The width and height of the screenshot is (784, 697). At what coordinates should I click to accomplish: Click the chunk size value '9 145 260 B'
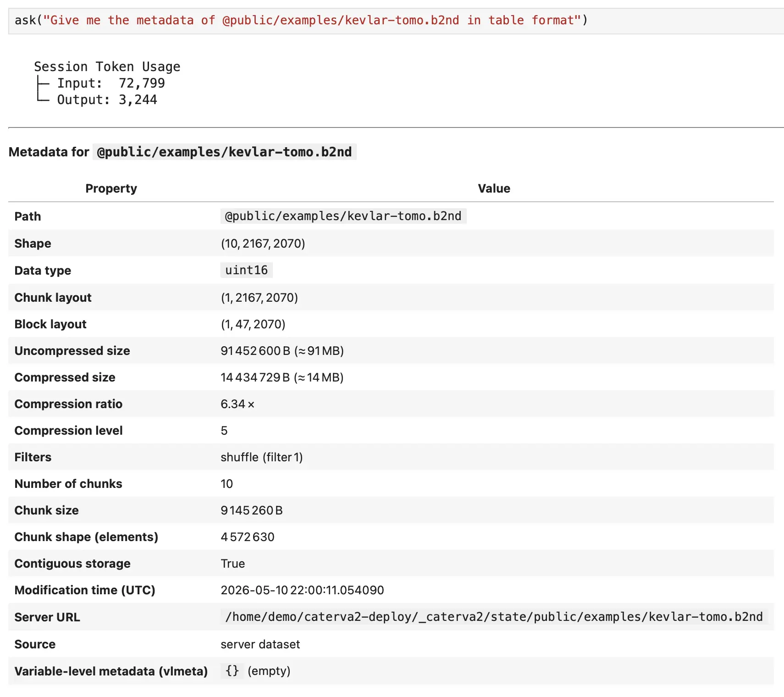pos(252,510)
